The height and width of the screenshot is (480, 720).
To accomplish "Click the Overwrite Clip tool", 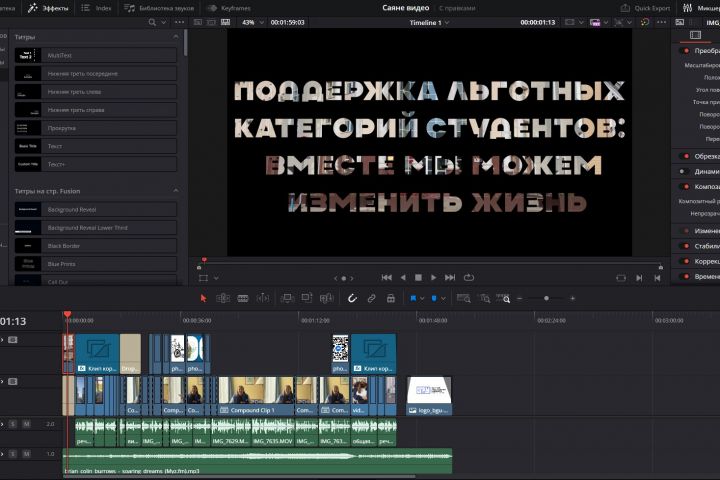I will pos(306,298).
